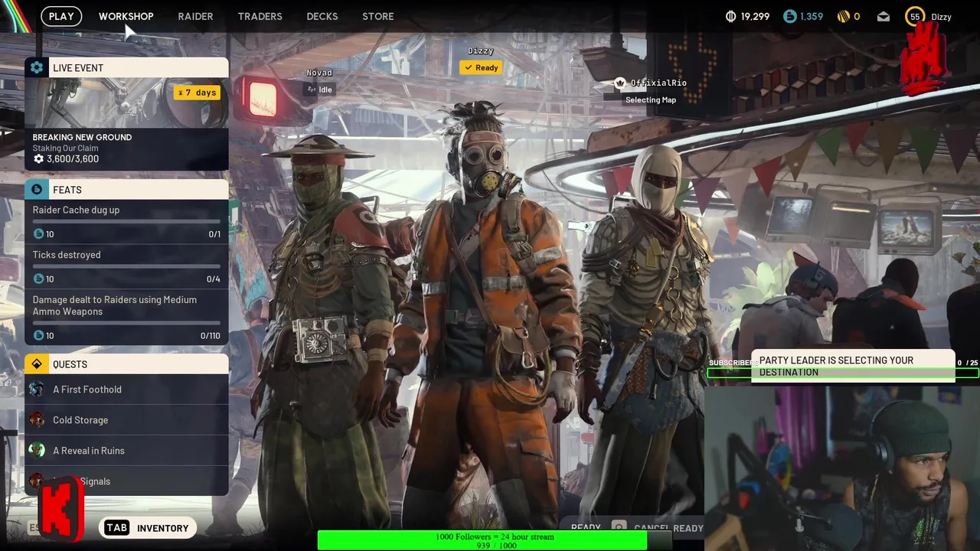
Task: Open the INVENTORY button
Action: point(148,528)
